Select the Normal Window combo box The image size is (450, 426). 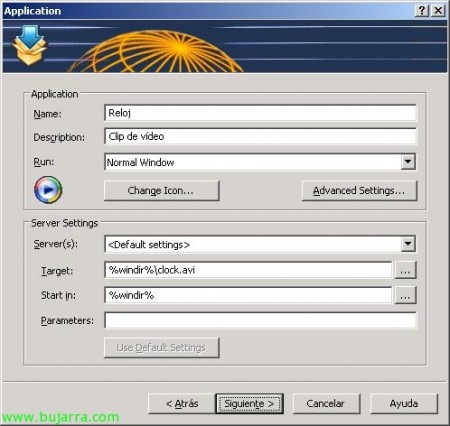260,162
